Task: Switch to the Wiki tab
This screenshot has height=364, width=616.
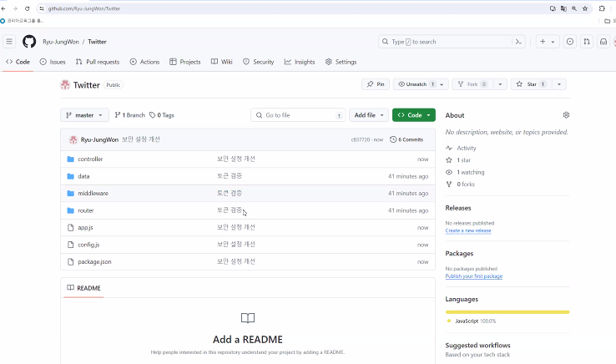Action: [x=221, y=62]
